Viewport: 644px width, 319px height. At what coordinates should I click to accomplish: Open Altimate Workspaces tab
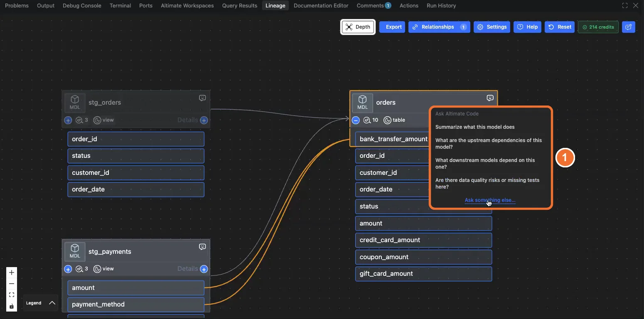(187, 5)
